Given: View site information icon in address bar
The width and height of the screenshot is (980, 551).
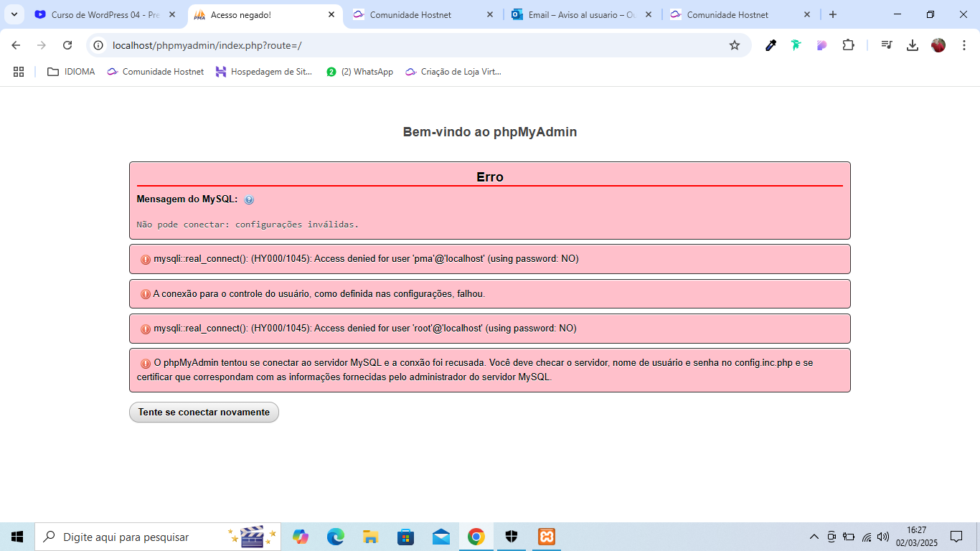Looking at the screenshot, I should pos(99,45).
